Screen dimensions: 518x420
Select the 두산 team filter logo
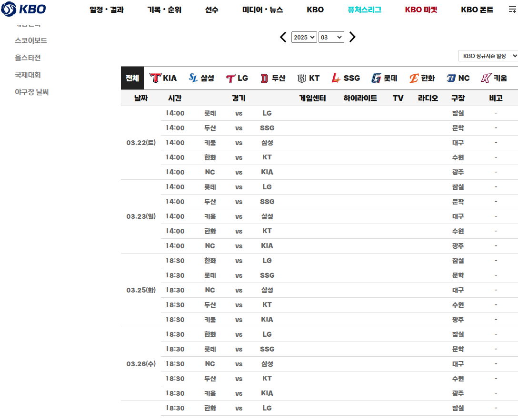(x=272, y=78)
